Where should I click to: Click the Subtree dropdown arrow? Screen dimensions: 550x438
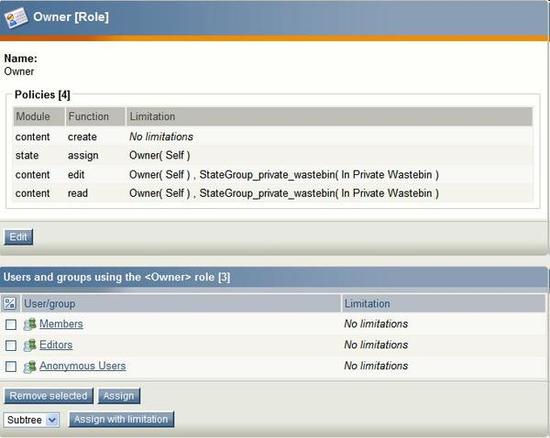[x=52, y=420]
